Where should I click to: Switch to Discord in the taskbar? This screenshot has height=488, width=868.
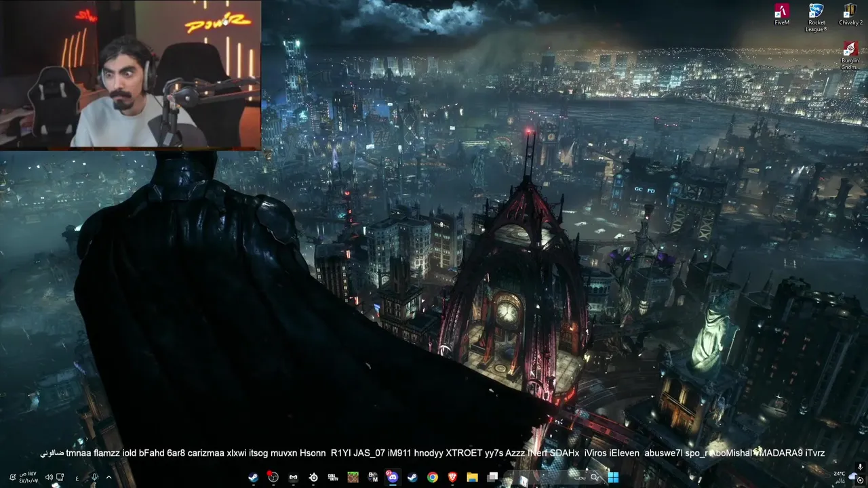click(393, 477)
